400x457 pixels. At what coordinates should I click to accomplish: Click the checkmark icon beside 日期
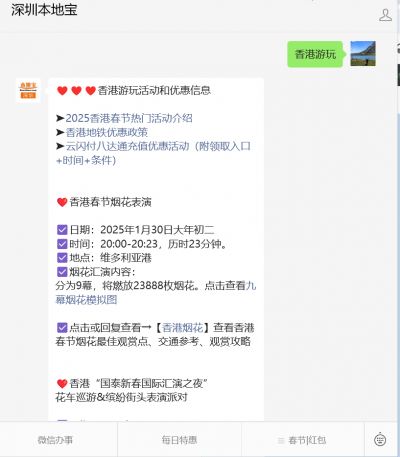62,230
